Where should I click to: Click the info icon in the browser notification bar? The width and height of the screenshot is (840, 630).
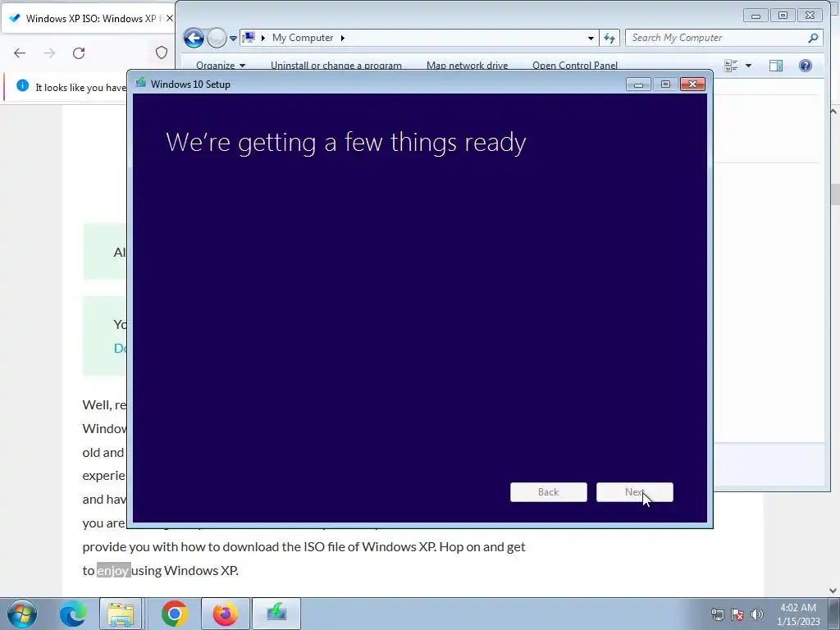pos(22,85)
